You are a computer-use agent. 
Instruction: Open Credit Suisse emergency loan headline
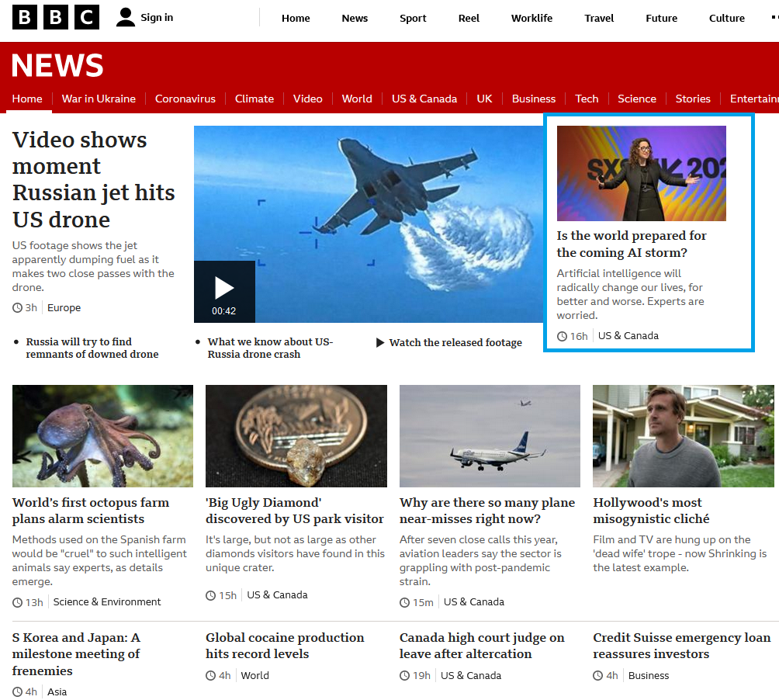(x=681, y=646)
